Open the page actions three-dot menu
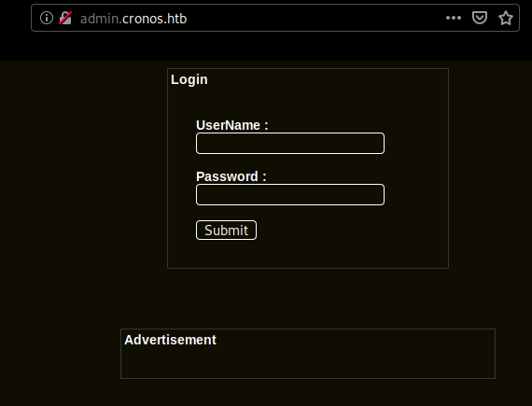532x406 pixels. (454, 18)
